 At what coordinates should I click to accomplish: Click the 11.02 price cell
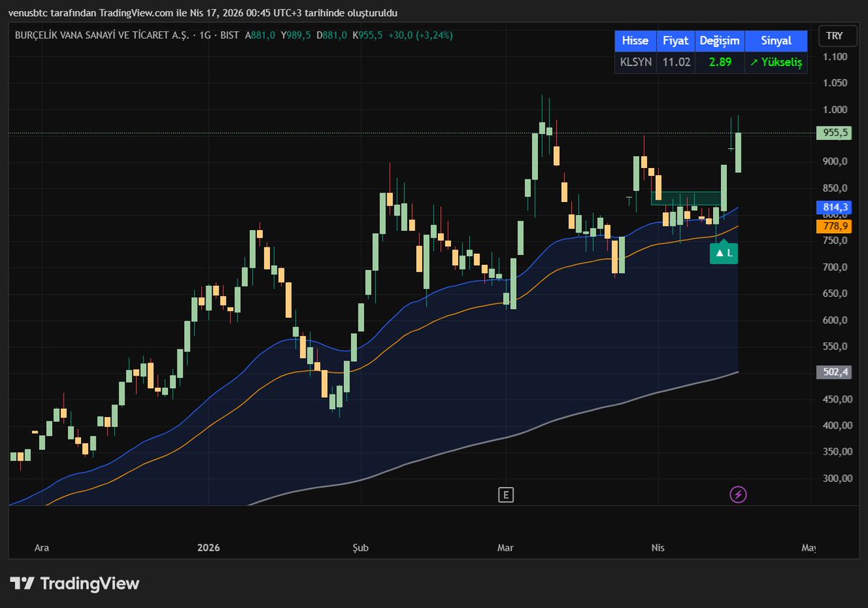coord(676,62)
